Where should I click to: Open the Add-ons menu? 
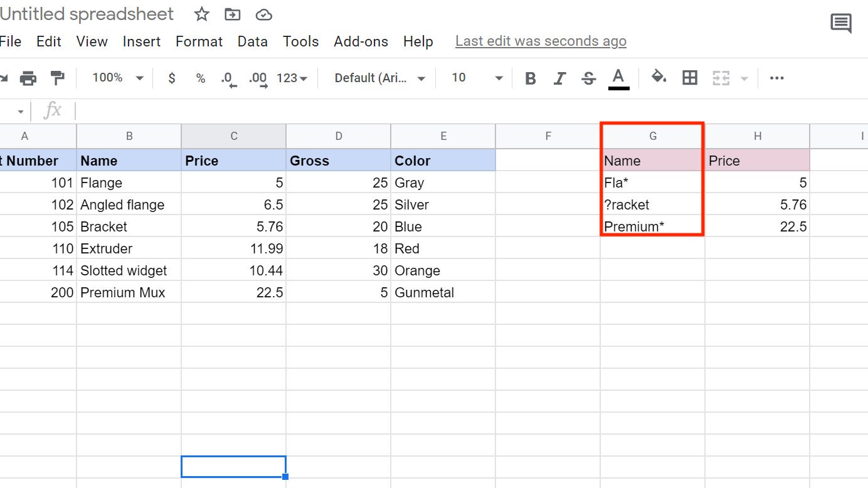pyautogui.click(x=361, y=41)
